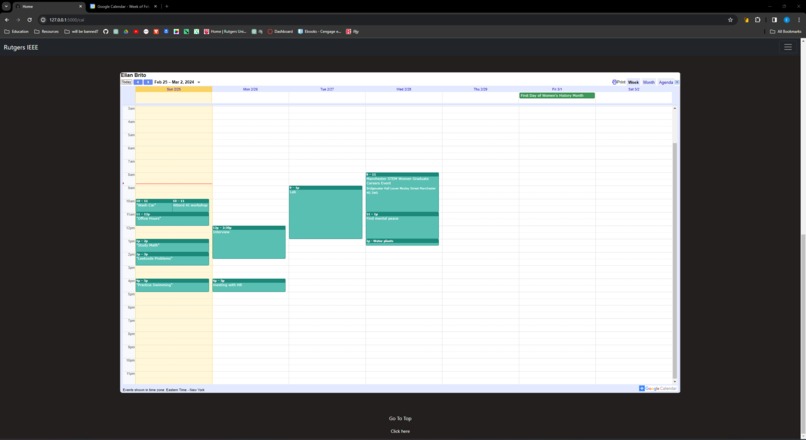Open the First Day of Women's History Month event
This screenshot has height=440, width=806.
[557, 96]
